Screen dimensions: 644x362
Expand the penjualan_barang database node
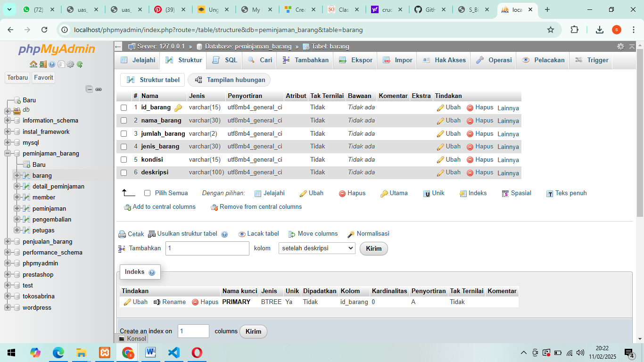coord(8,242)
